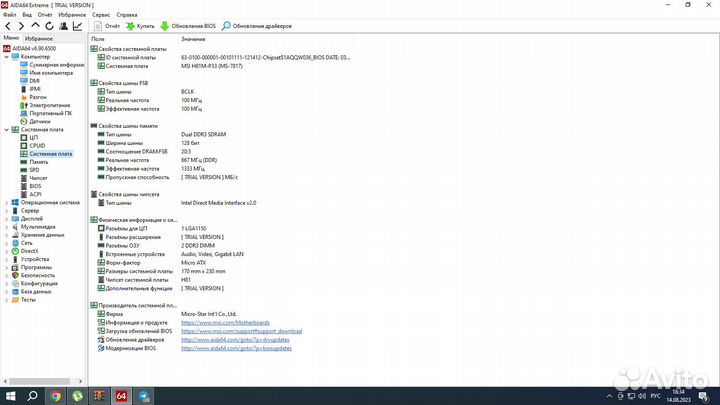720x405 pixels.
Task: Open the Отчёт menu in the menu bar
Action: 45,15
